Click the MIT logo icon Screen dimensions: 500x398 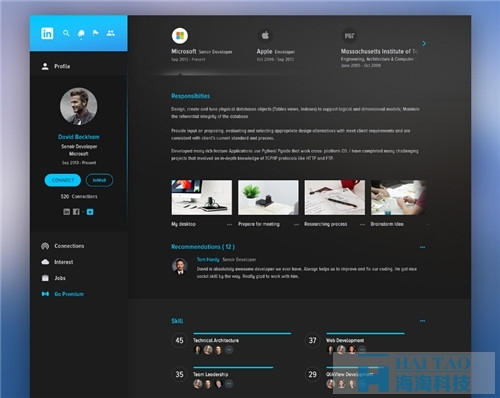point(349,35)
